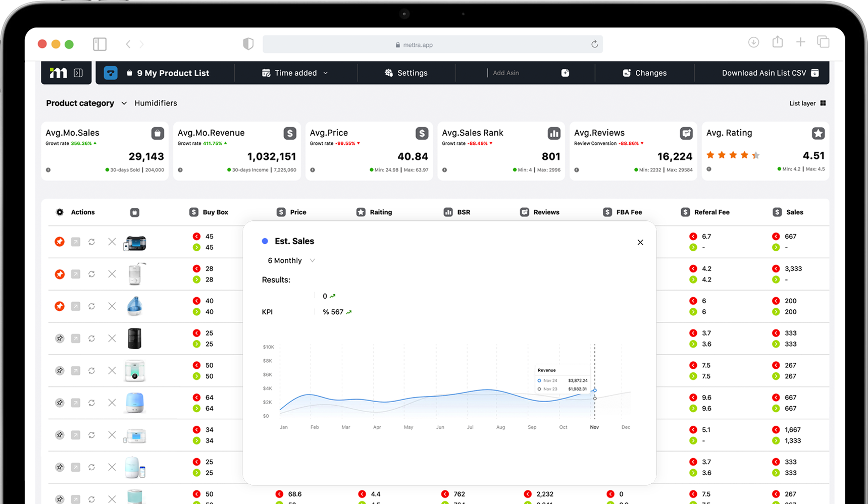Remove the second product using the X icon
The width and height of the screenshot is (868, 504).
[112, 274]
